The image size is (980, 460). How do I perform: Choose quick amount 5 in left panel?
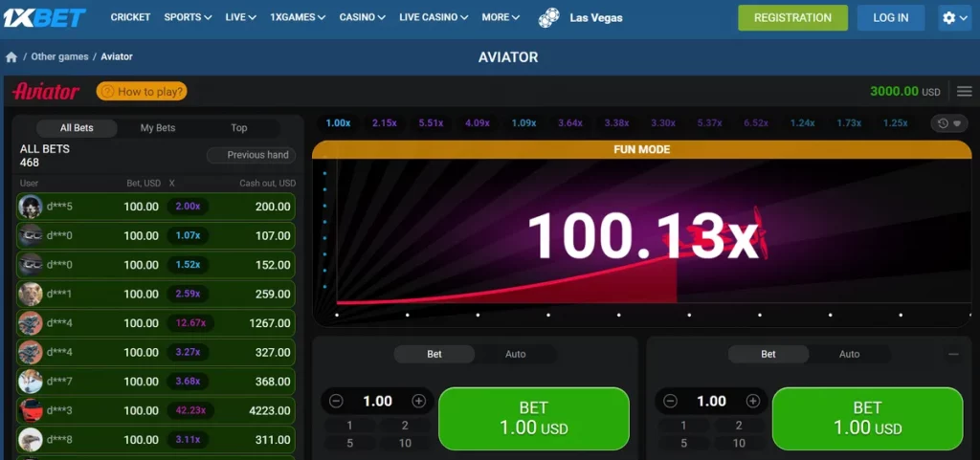coord(349,443)
